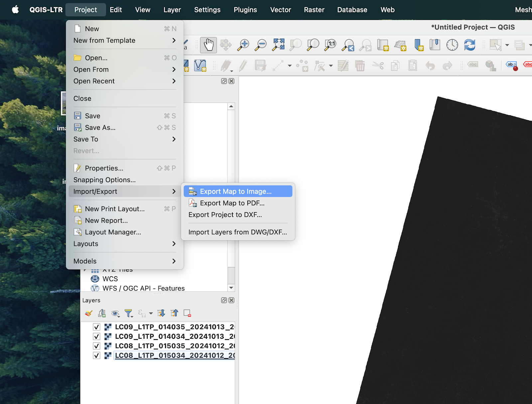Click the Cut Features scissors icon
The width and height of the screenshot is (532, 404).
[x=378, y=66]
